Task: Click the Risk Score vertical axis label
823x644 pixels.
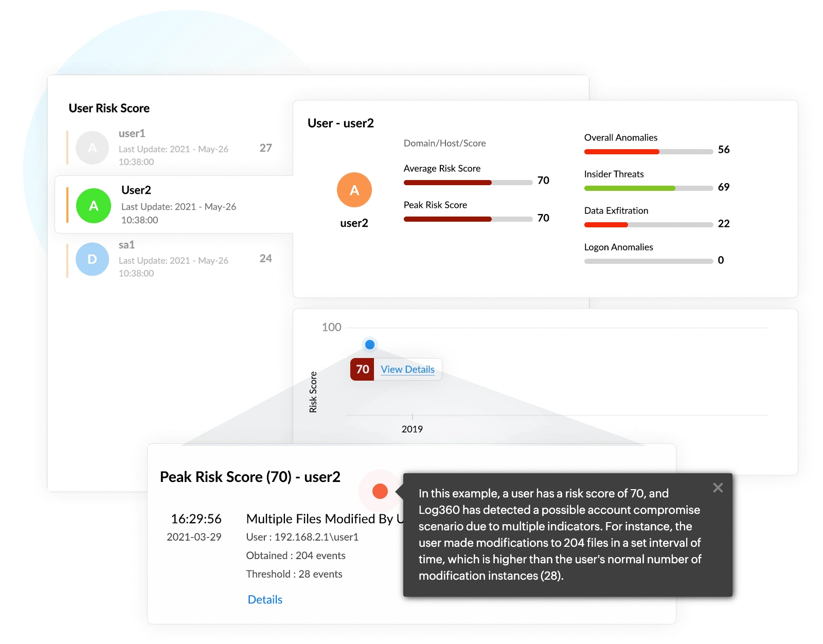Action: click(313, 392)
